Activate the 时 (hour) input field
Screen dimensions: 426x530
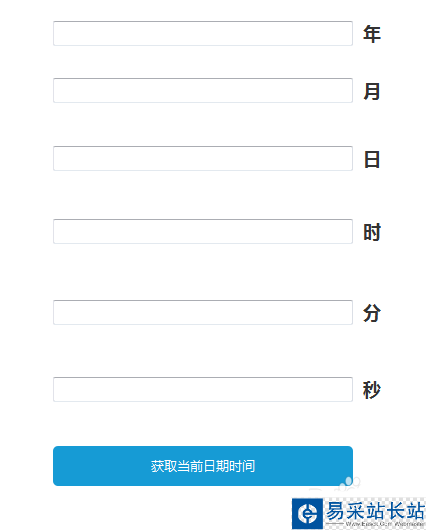[x=203, y=231]
